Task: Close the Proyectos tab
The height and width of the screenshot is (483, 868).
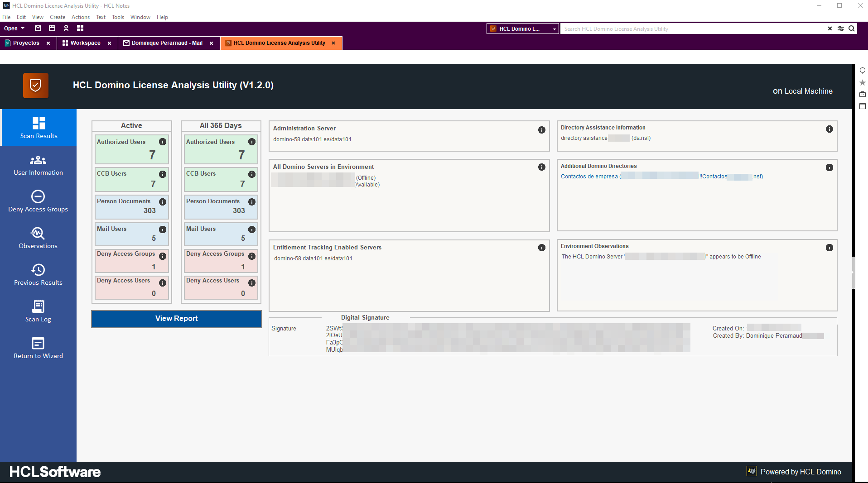Action: [x=48, y=43]
